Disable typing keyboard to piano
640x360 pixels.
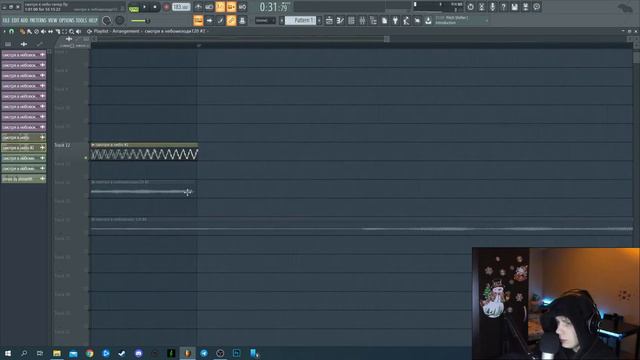click(198, 20)
